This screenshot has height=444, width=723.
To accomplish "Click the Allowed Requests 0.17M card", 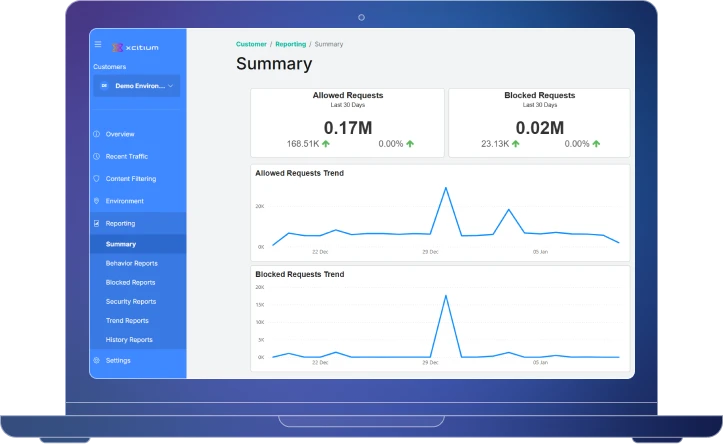I will coord(347,122).
